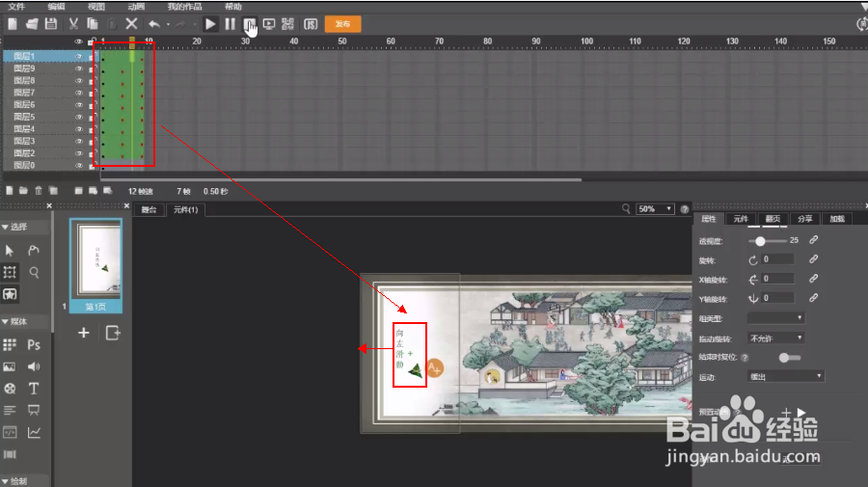Open the undo history dropdown arrow
The width and height of the screenshot is (868, 487).
click(168, 24)
